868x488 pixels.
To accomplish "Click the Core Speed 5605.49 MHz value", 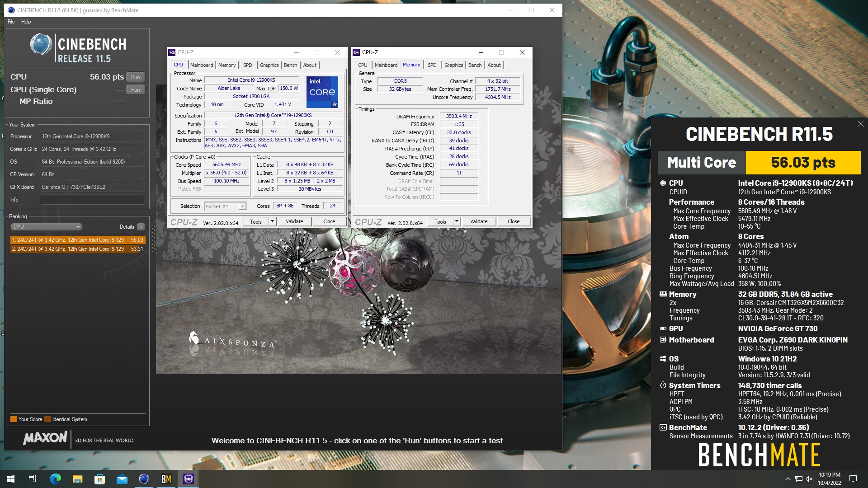I will coord(226,165).
